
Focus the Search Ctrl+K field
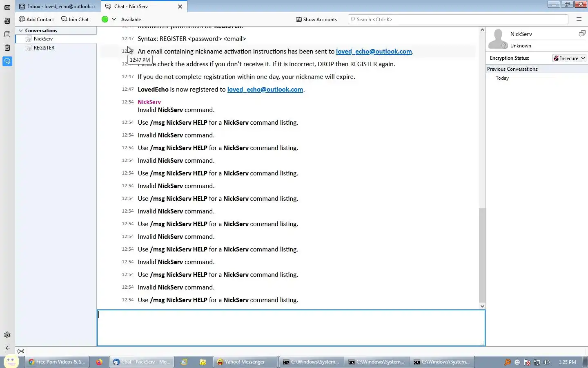tap(458, 19)
